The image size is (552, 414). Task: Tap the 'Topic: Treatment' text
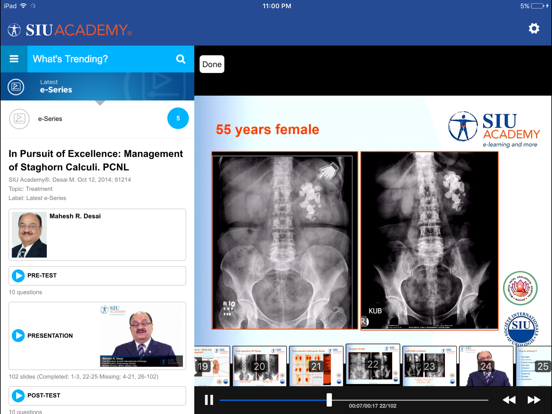[x=30, y=189]
